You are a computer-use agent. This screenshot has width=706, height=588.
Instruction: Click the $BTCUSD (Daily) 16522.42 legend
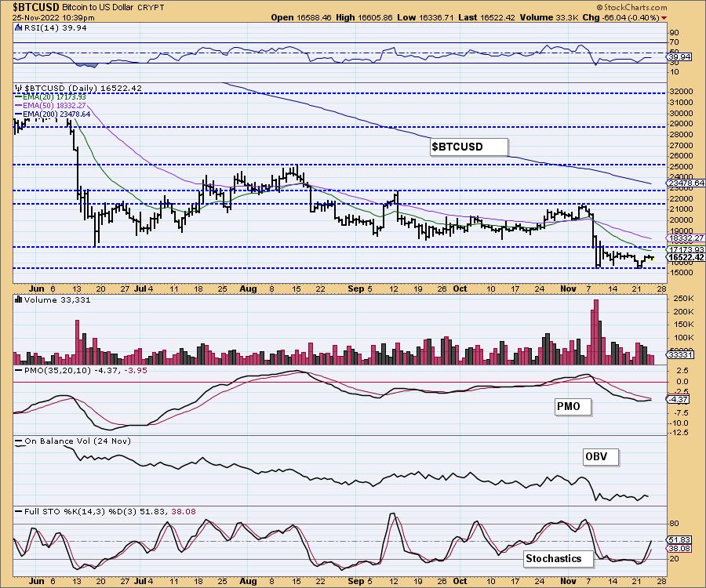(x=83, y=88)
